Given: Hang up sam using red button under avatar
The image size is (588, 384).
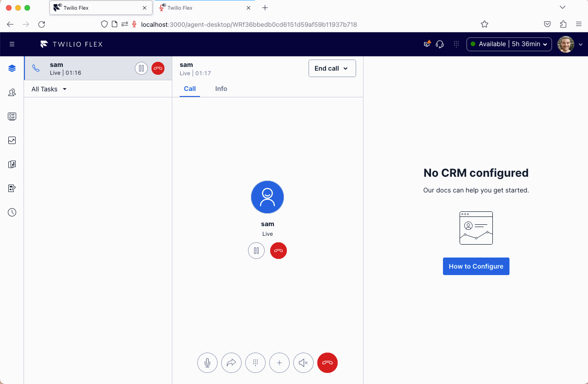Looking at the screenshot, I should [x=279, y=251].
